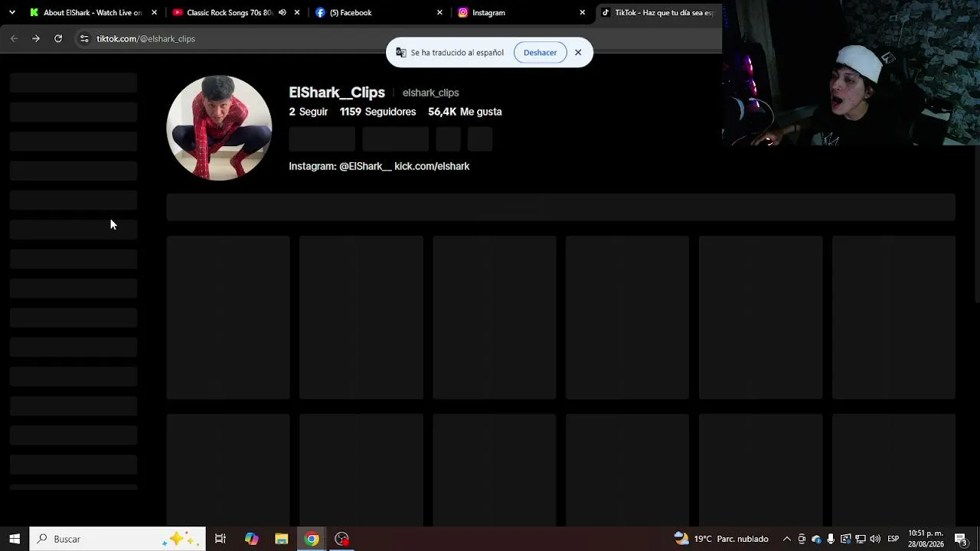This screenshot has height=551, width=980.
Task: Show hidden system tray icons
Action: pos(786,539)
